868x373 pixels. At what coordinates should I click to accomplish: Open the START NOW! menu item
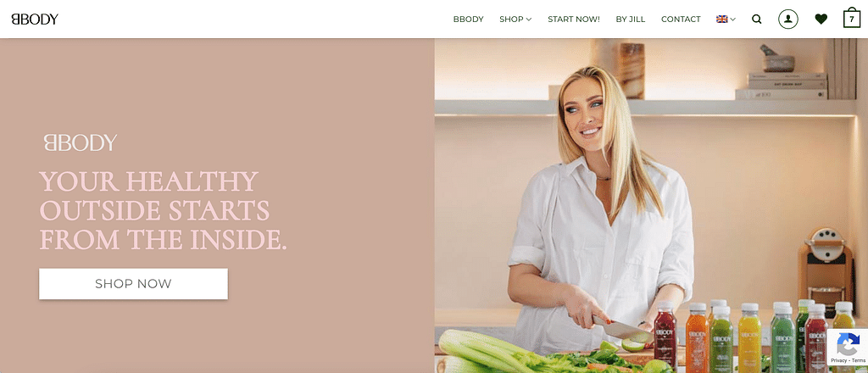click(x=574, y=19)
